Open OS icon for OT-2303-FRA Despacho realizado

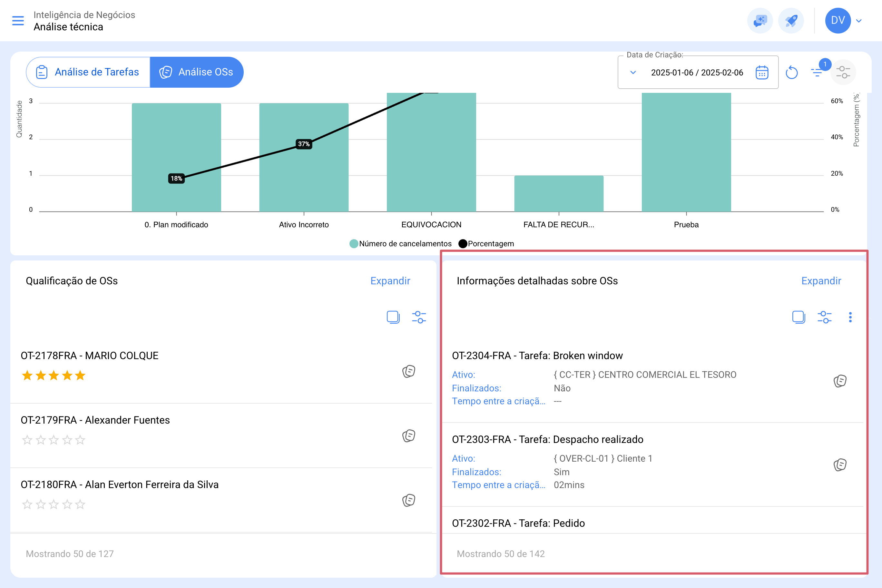coord(840,465)
